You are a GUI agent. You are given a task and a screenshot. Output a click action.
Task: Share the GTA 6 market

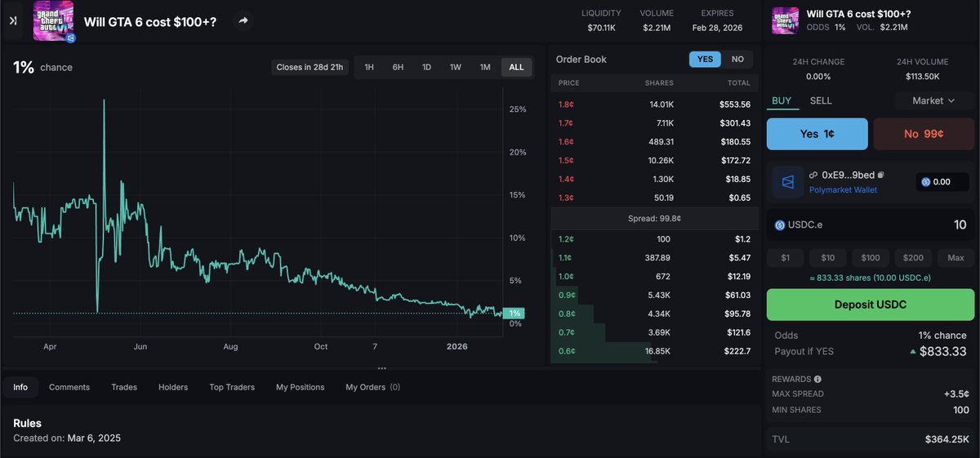pyautogui.click(x=243, y=21)
